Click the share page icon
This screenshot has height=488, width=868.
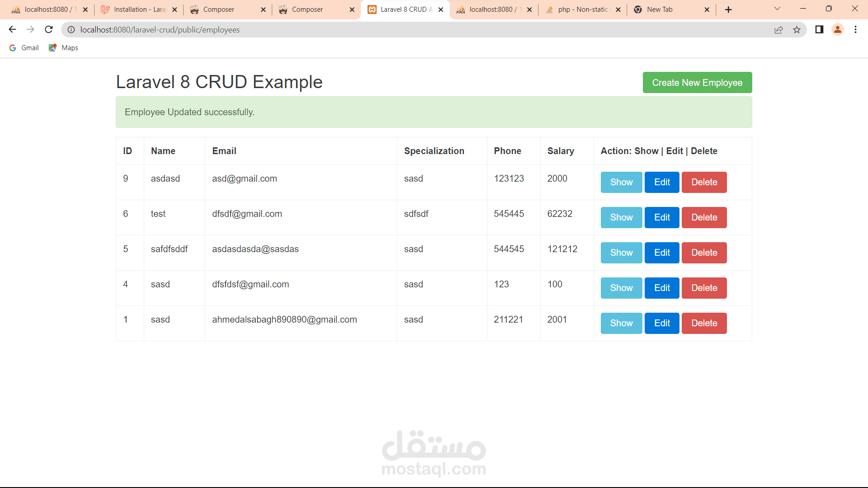(x=778, y=30)
